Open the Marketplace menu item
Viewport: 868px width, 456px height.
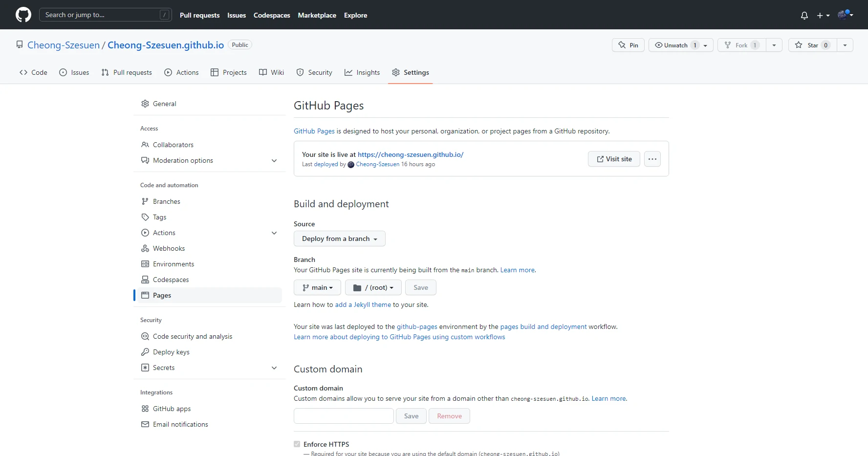tap(317, 15)
